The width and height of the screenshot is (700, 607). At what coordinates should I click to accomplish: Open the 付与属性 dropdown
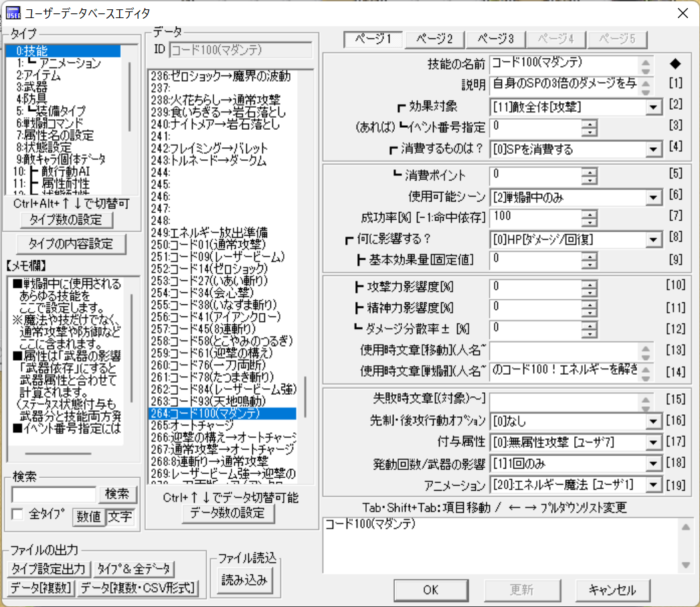pyautogui.click(x=654, y=442)
